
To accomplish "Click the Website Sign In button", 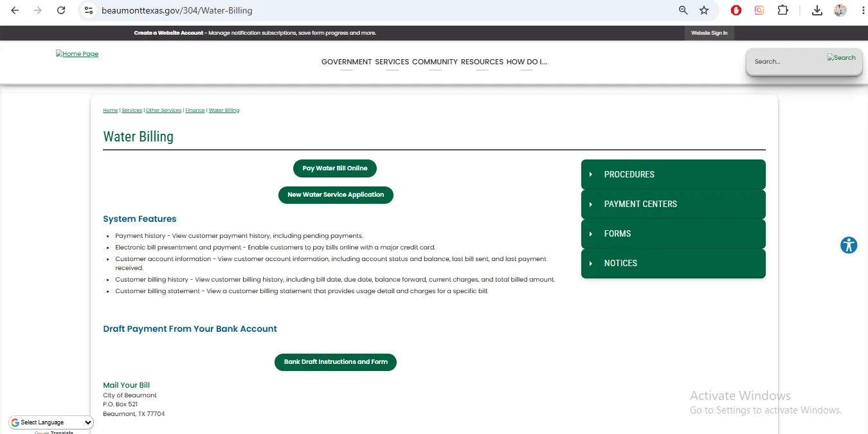I will [709, 33].
